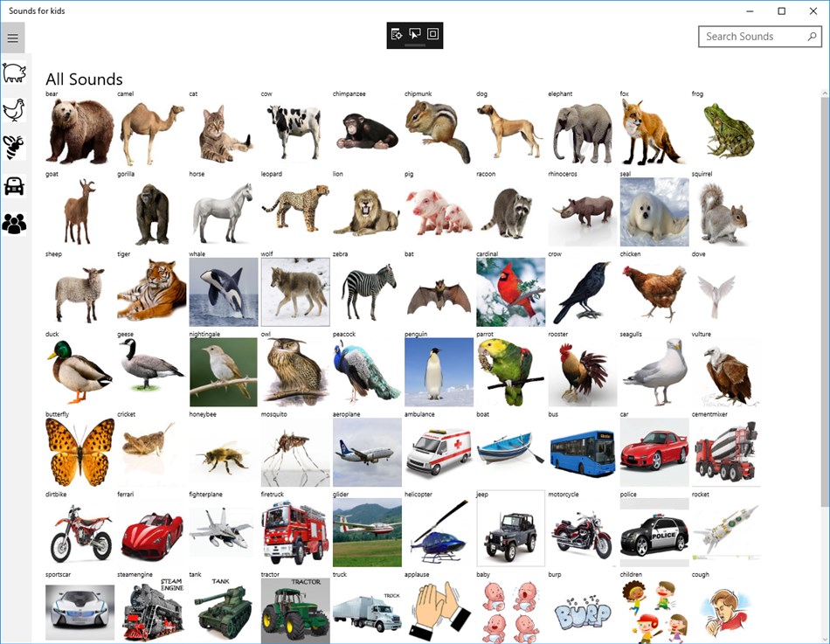Play the elephant sound thumbnail
Viewport: 830px width, 644px height.
pos(582,132)
